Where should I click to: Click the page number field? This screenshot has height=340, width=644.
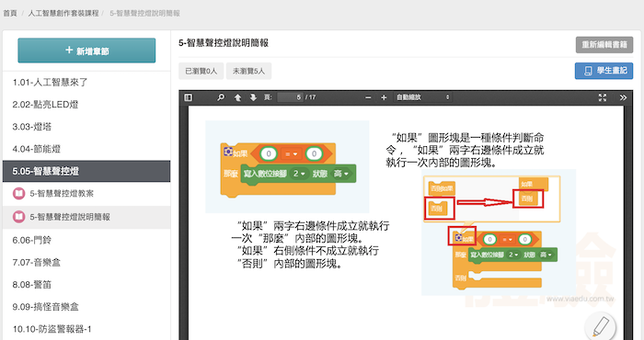pyautogui.click(x=291, y=97)
